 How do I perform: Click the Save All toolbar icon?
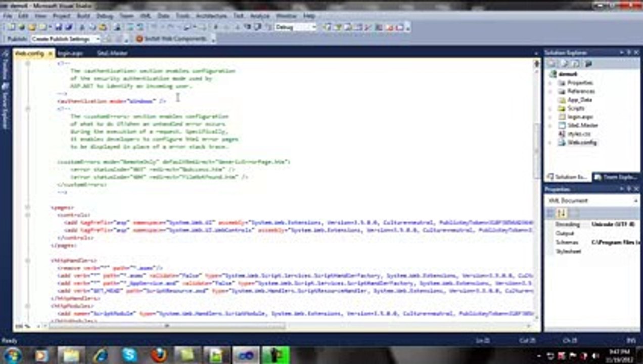(69, 27)
